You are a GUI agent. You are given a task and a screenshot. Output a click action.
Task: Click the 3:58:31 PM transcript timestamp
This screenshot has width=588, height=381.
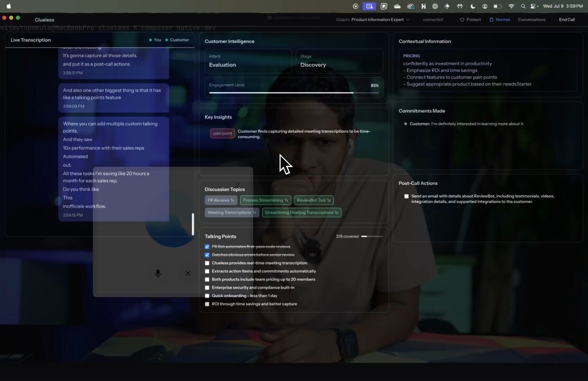point(73,73)
